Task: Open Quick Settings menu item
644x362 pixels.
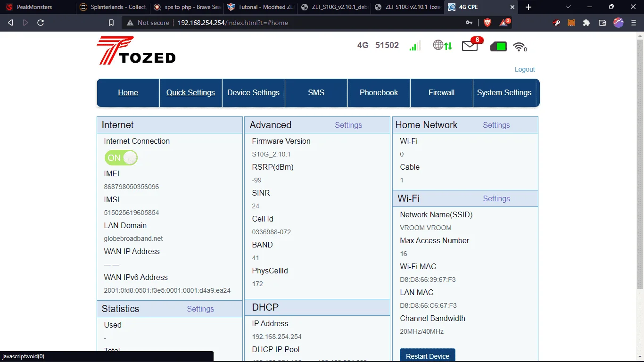Action: tap(190, 93)
